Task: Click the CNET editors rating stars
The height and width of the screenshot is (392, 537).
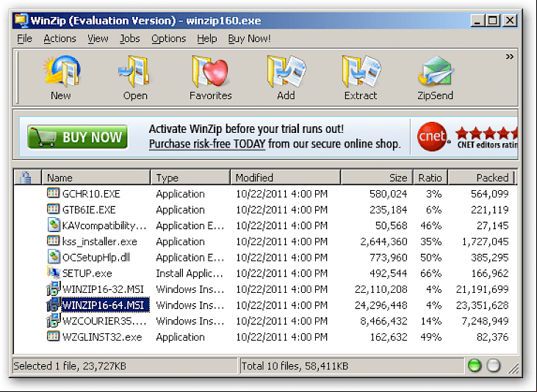Action: click(486, 133)
